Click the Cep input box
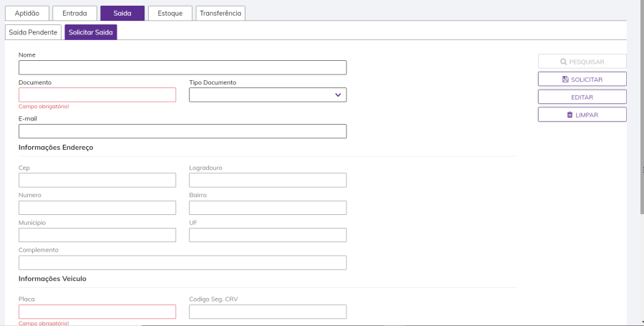This screenshot has width=644, height=326. click(97, 180)
